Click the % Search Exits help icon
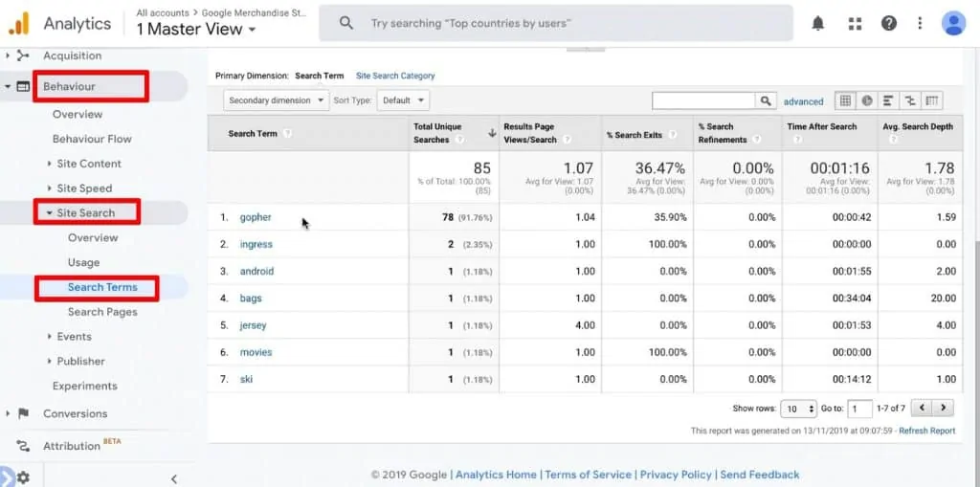Image resolution: width=980 pixels, height=487 pixels. click(673, 134)
